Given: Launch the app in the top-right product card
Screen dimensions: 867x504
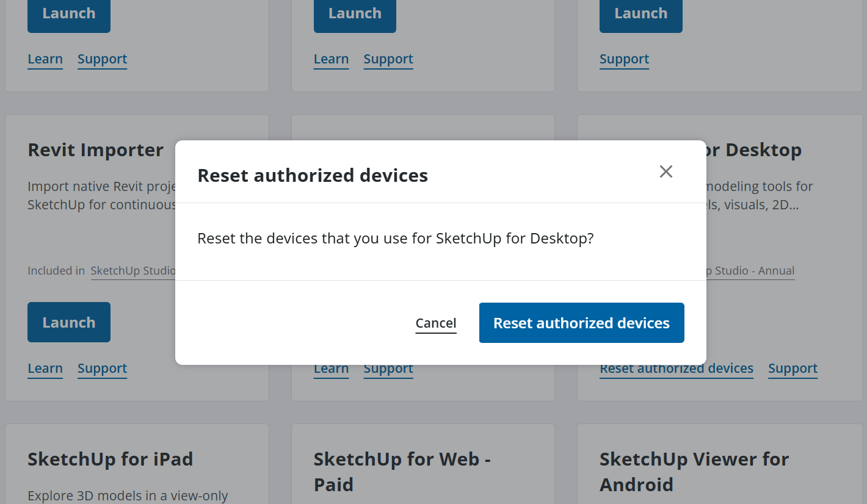Looking at the screenshot, I should [640, 12].
